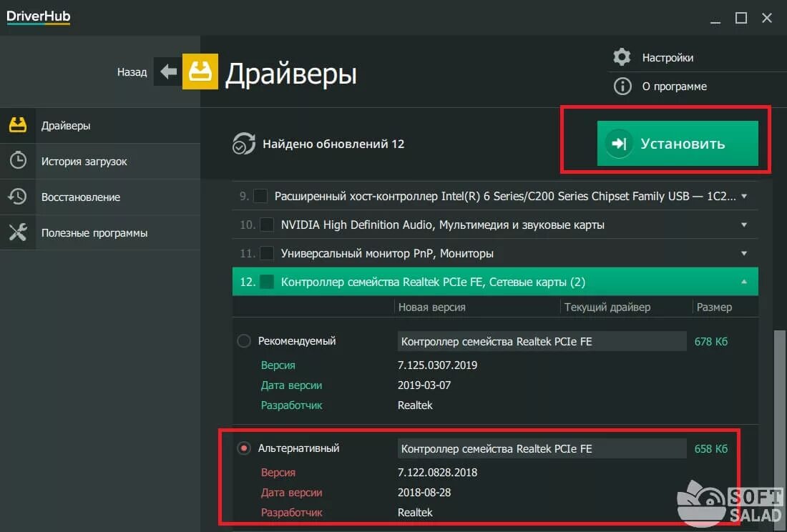Open История загрузок in sidebar
The width and height of the screenshot is (787, 532).
100,161
